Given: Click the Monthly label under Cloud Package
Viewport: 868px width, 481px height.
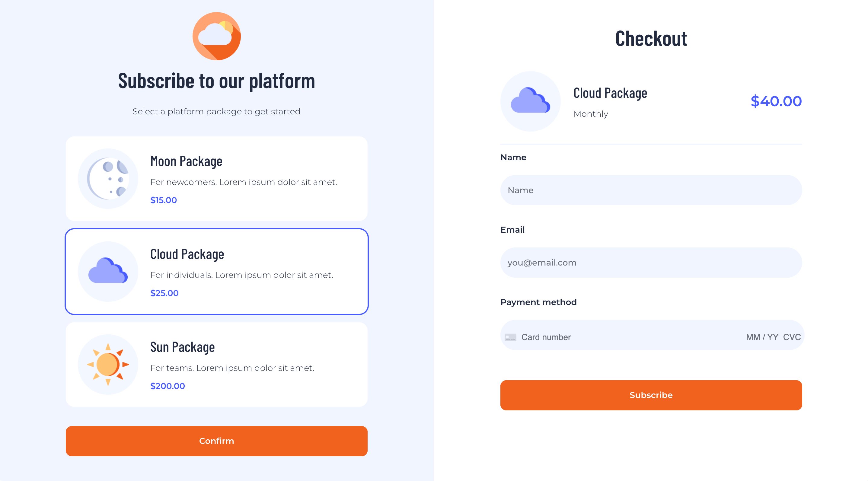Looking at the screenshot, I should [x=590, y=114].
